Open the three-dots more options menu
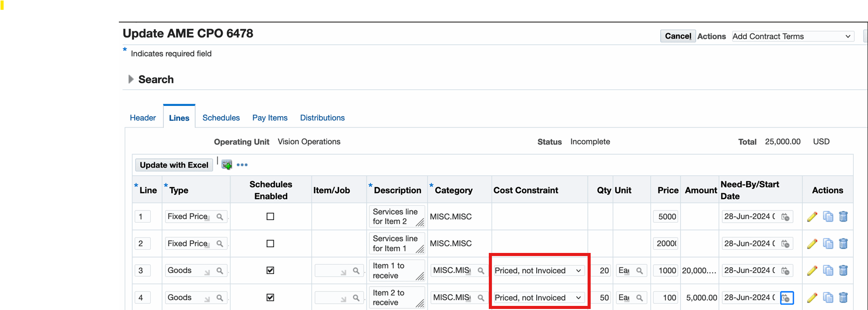Image resolution: width=868 pixels, height=310 pixels. pos(242,165)
